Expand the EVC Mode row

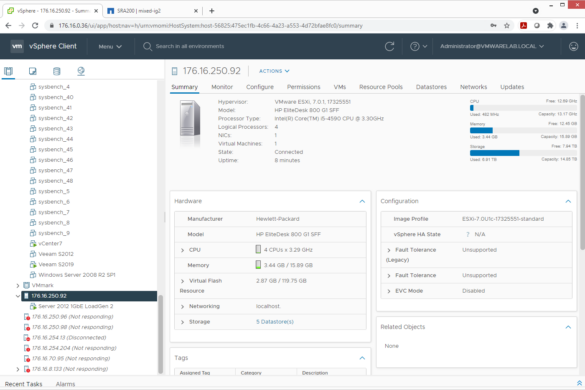(x=389, y=291)
